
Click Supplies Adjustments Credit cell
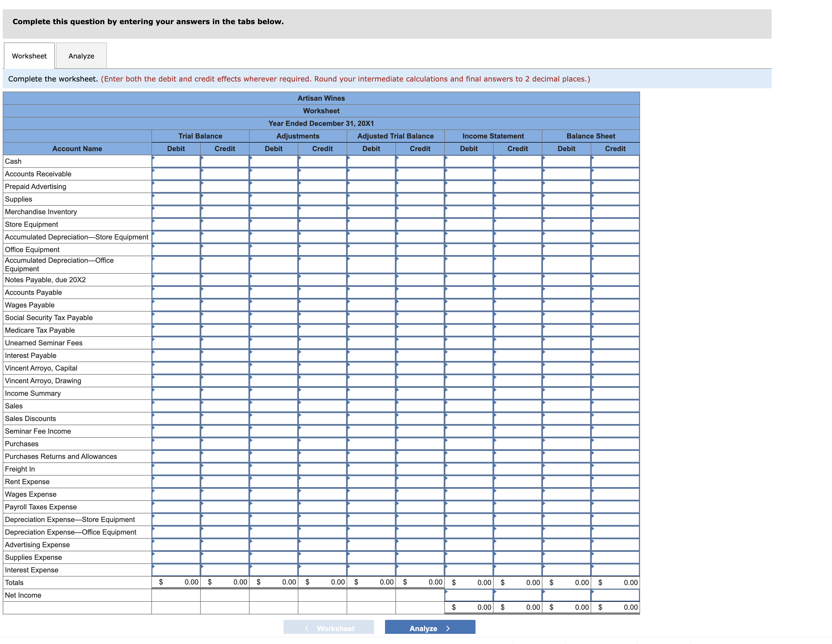(x=322, y=199)
